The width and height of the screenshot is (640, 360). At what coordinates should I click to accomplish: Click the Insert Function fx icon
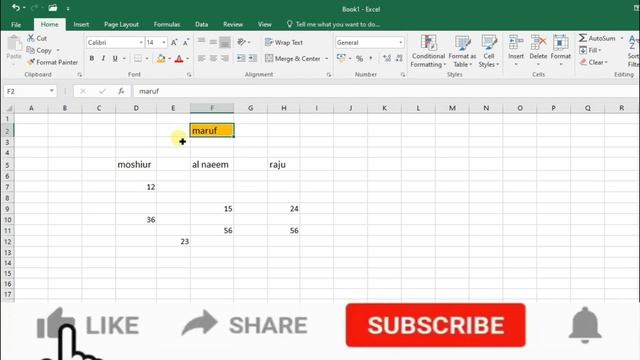[121, 91]
